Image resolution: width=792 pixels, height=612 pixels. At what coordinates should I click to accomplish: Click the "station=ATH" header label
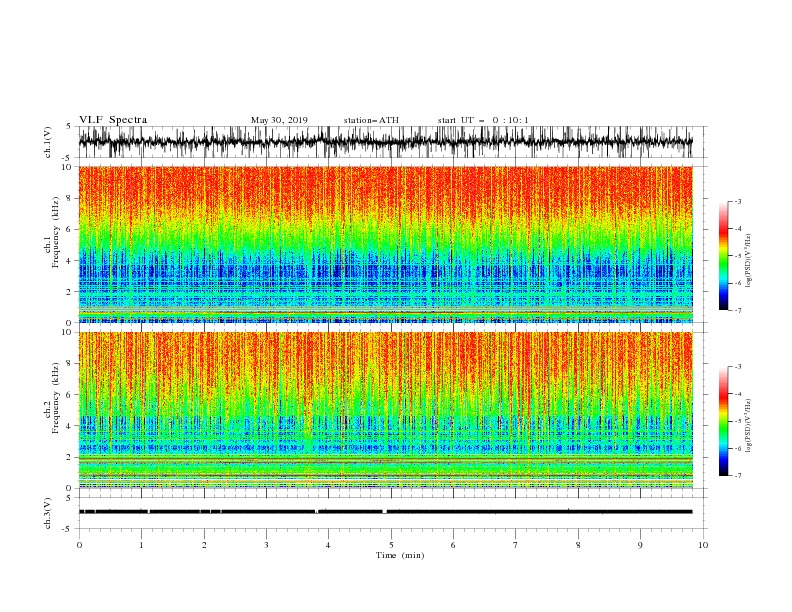tap(371, 120)
